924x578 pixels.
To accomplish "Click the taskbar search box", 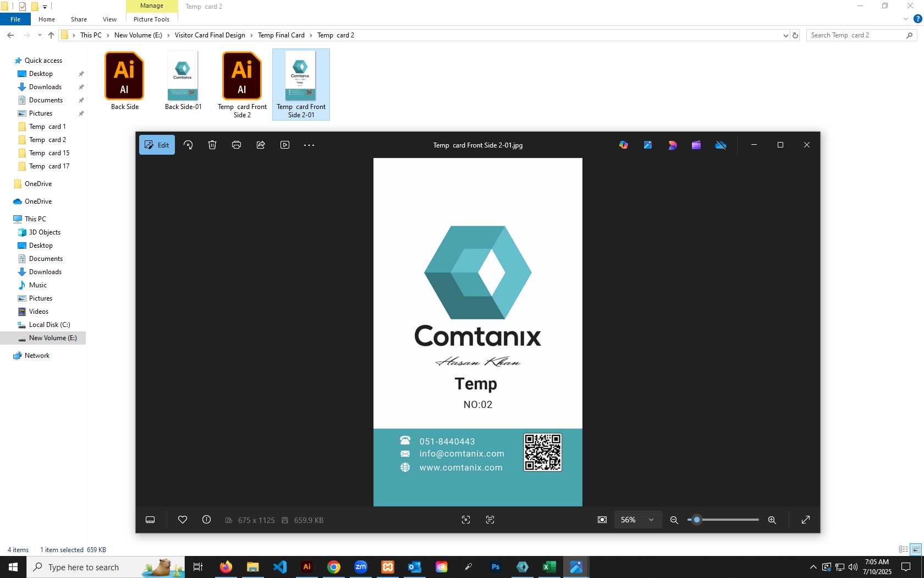I will pyautogui.click(x=106, y=567).
